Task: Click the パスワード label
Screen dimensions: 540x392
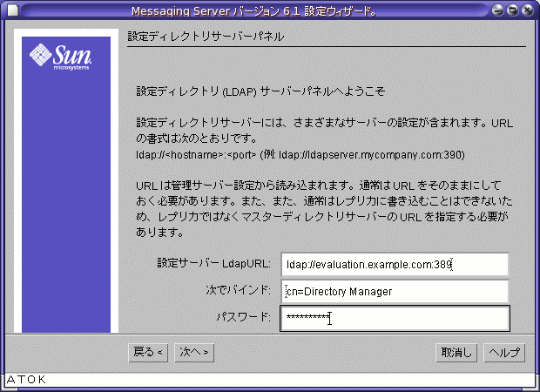Action: (243, 316)
